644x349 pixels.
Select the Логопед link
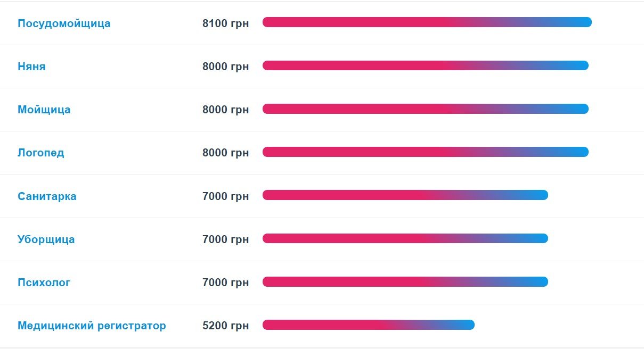[x=40, y=153]
